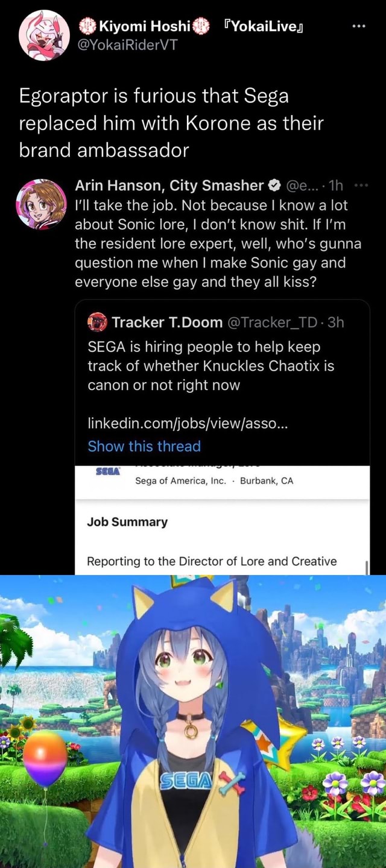The height and width of the screenshot is (868, 386).
Task: Click the Show this thread link
Action: click(x=144, y=446)
